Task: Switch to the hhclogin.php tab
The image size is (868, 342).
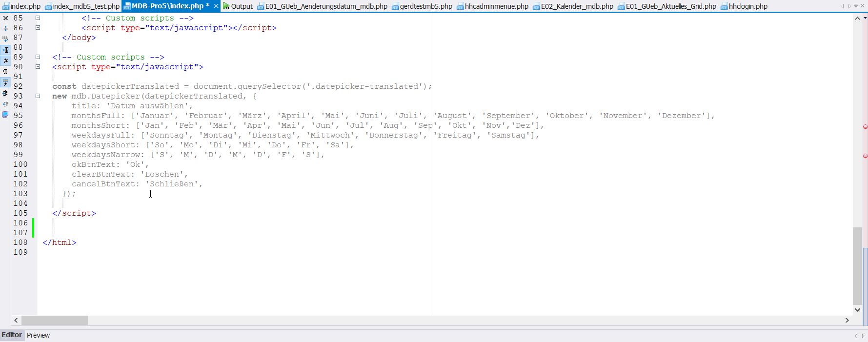Action: pos(744,6)
